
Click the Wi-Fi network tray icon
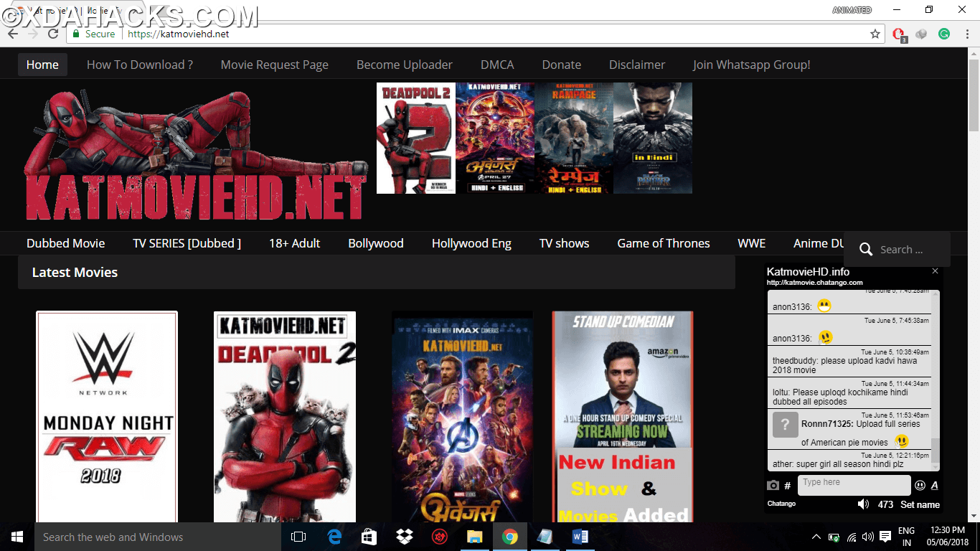[x=852, y=537]
